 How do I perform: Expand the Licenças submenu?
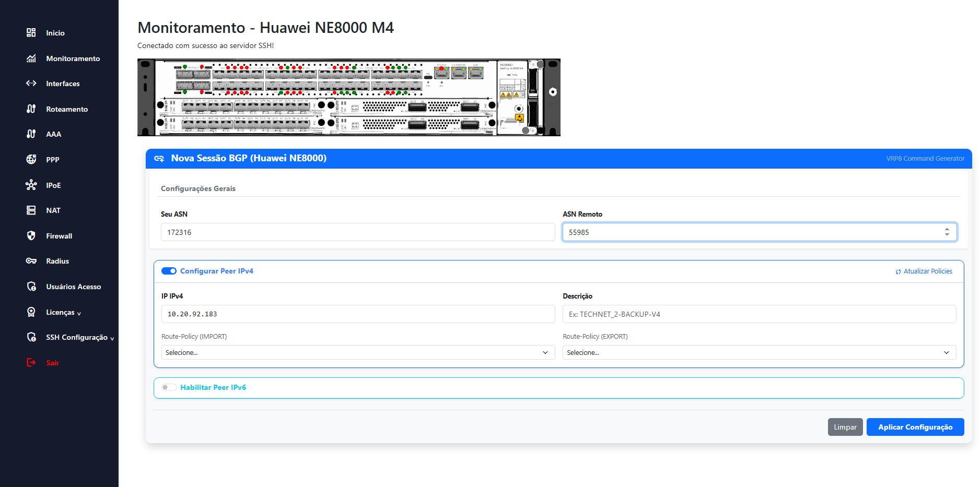click(79, 313)
